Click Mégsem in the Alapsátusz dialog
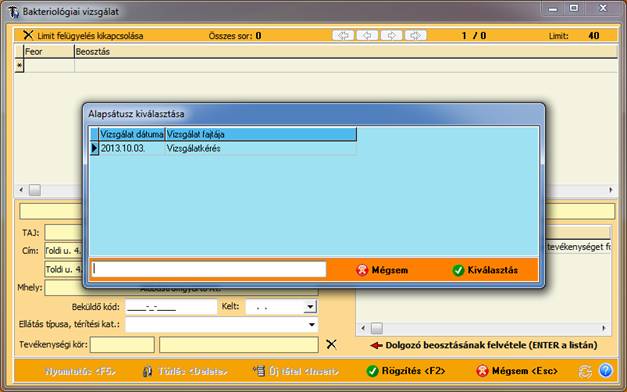Viewport: 627px width, 392px height. pos(382,270)
